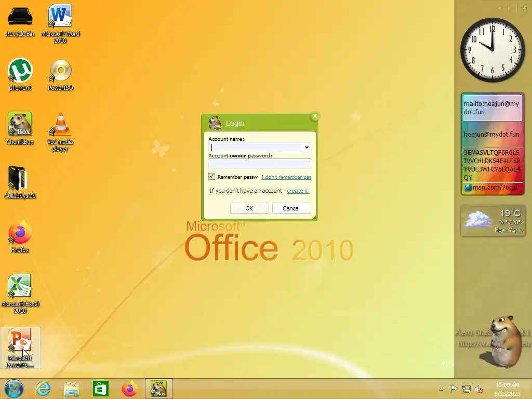Select the PowerISO desktop icon
Screen dimensions: 532x399
60,75
